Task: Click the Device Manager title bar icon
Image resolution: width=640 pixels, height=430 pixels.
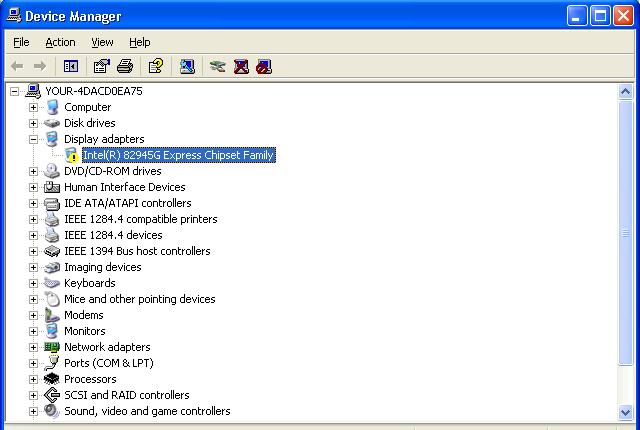Action: click(14, 16)
